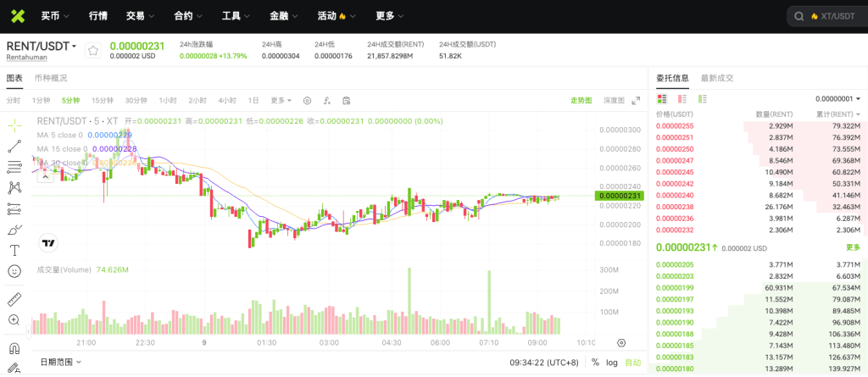Click the 图表 chart tab

pyautogui.click(x=14, y=78)
